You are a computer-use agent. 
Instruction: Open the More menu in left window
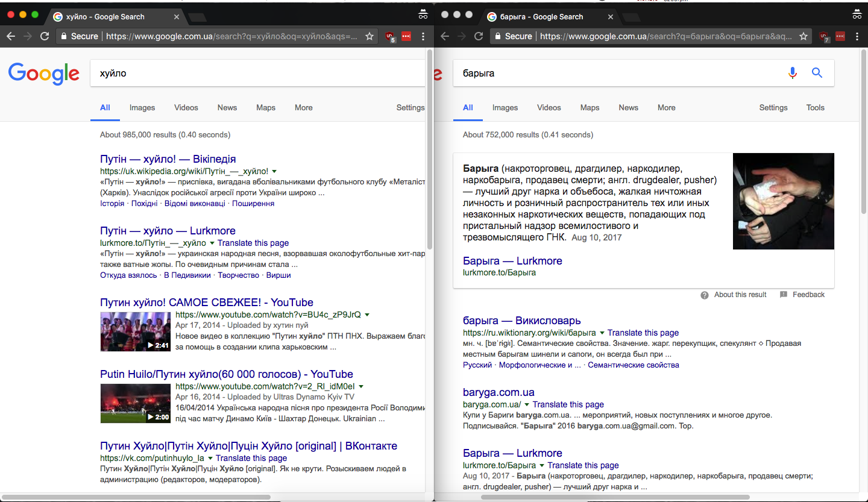tap(304, 108)
